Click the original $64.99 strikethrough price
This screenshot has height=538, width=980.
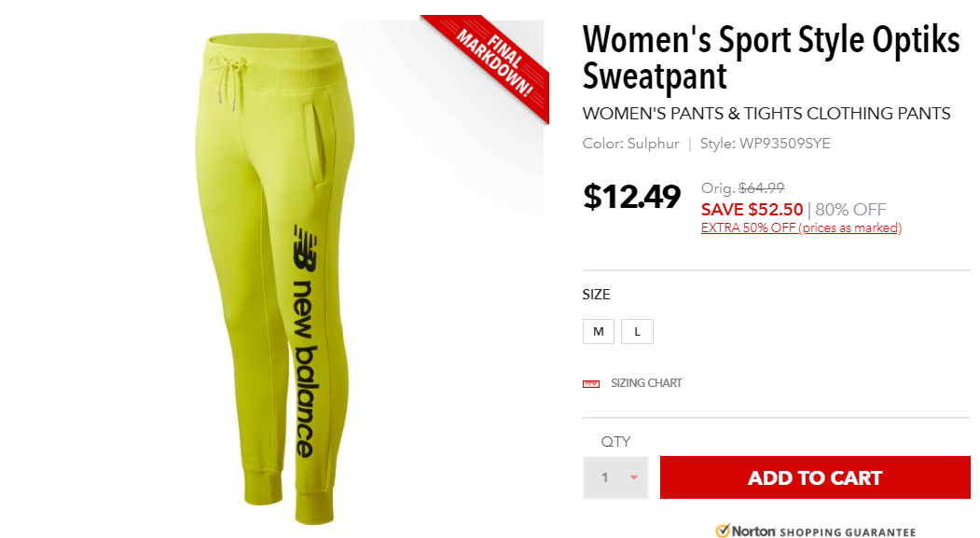(761, 188)
